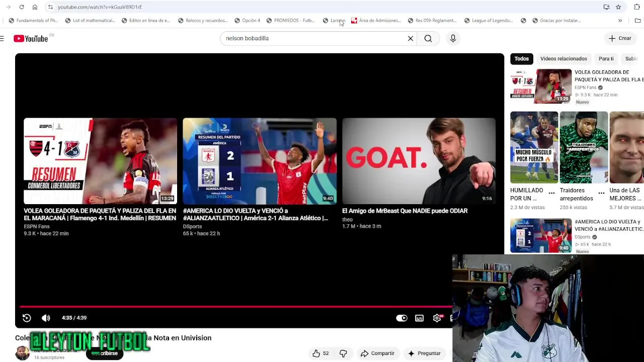The image size is (644, 362).
Task: Open List of mathematical... bookmark
Action: [x=90, y=21]
